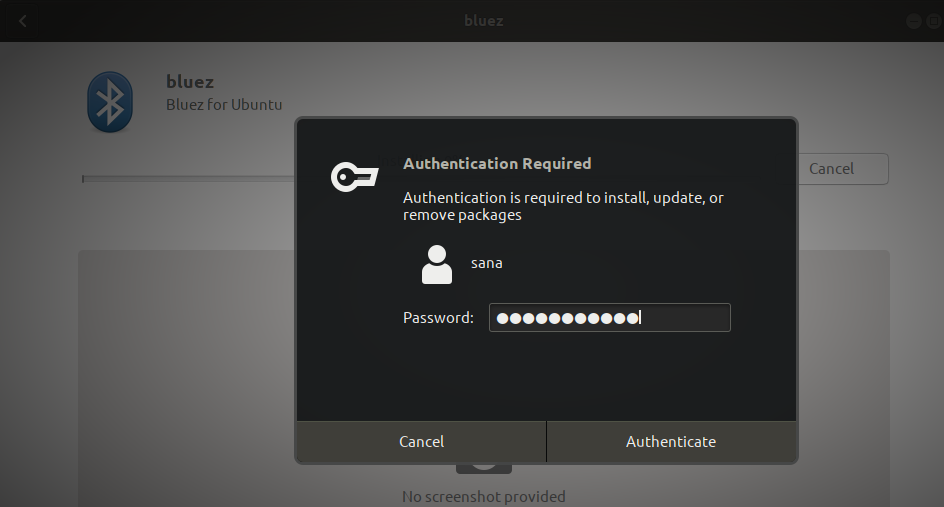Focus the Password input field
Image resolution: width=944 pixels, height=507 pixels.
click(609, 318)
